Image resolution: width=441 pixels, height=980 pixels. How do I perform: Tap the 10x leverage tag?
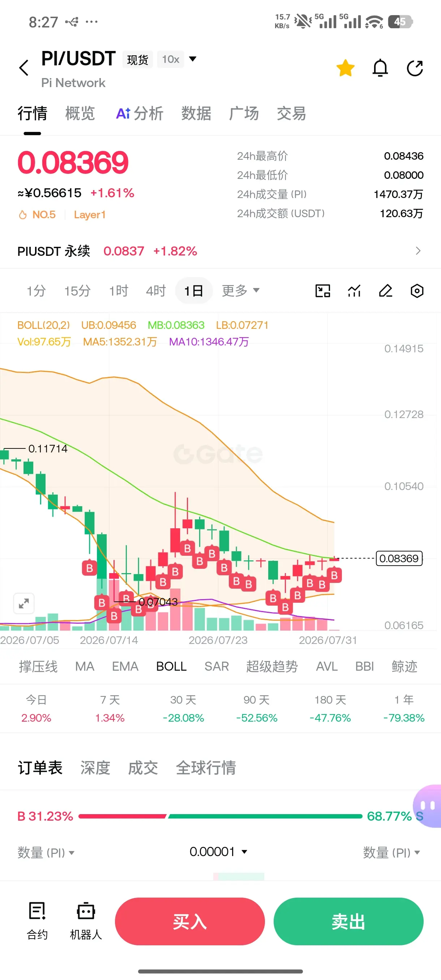[x=171, y=59]
